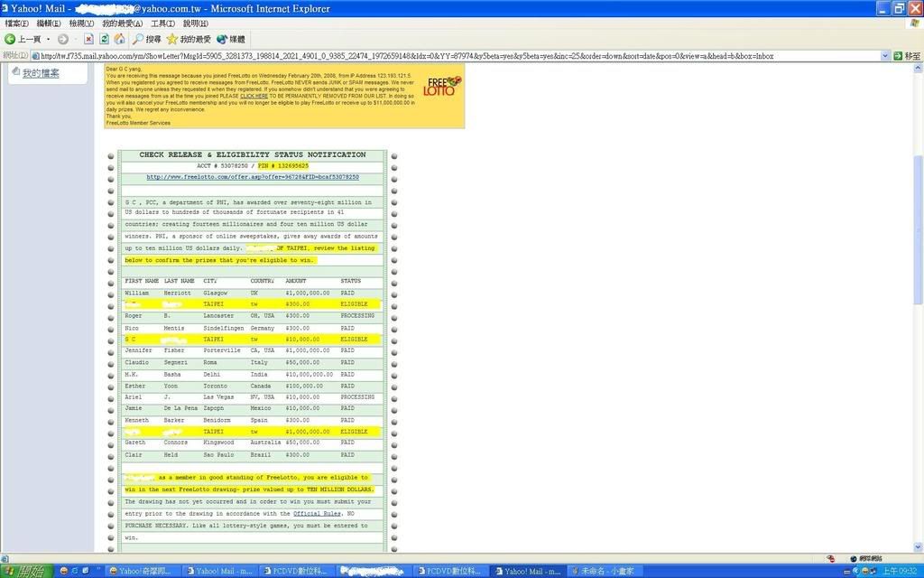Open the 我的最愛(A) menu
Viewport: 924px width, 578px height.
pos(122,23)
